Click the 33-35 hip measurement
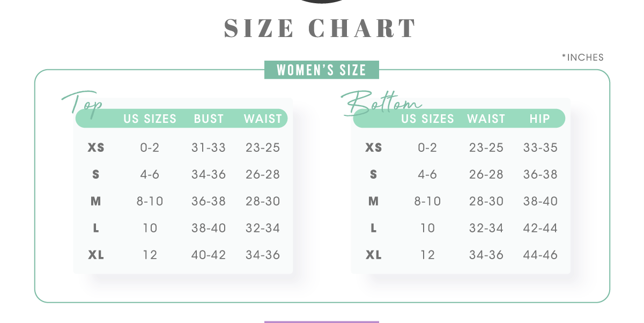644x323 pixels. pos(540,148)
